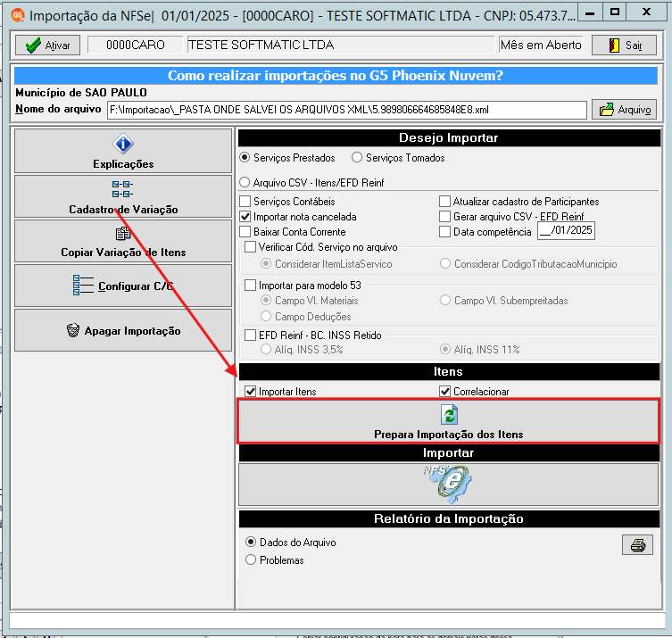
Task: Click the TESTE SOFTMATIC LTDA name field
Action: click(x=341, y=45)
